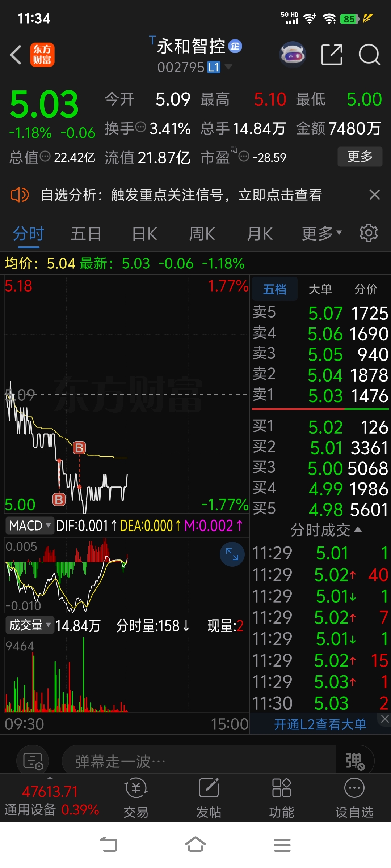Tap the robot assistant avatar icon
The width and height of the screenshot is (391, 868).
293,55
